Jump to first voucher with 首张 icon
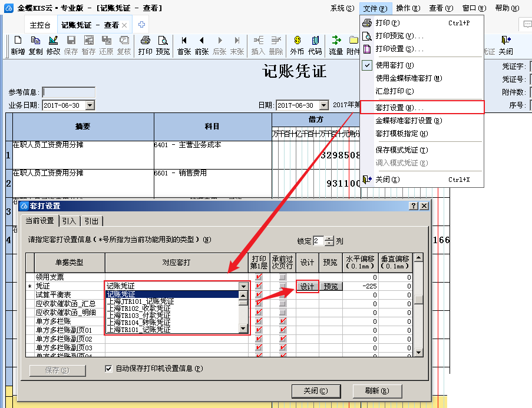The height and width of the screenshot is (408, 532). [184, 45]
